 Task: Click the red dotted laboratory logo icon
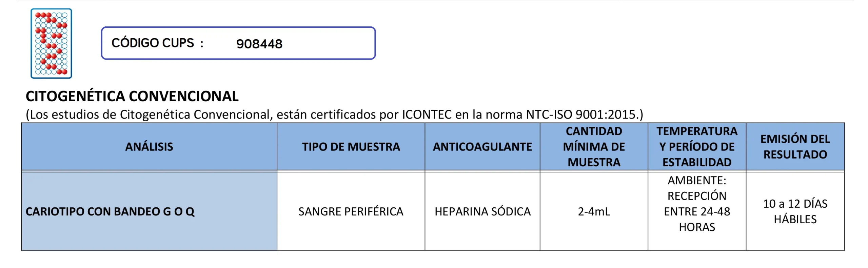click(51, 43)
